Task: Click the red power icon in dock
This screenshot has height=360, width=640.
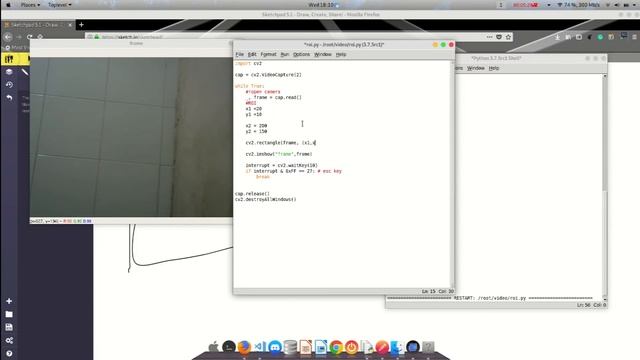Action: [351, 347]
